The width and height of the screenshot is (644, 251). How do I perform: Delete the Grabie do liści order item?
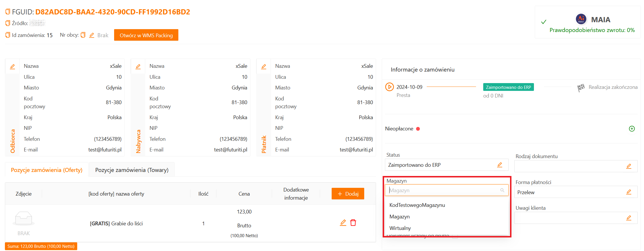tap(353, 223)
